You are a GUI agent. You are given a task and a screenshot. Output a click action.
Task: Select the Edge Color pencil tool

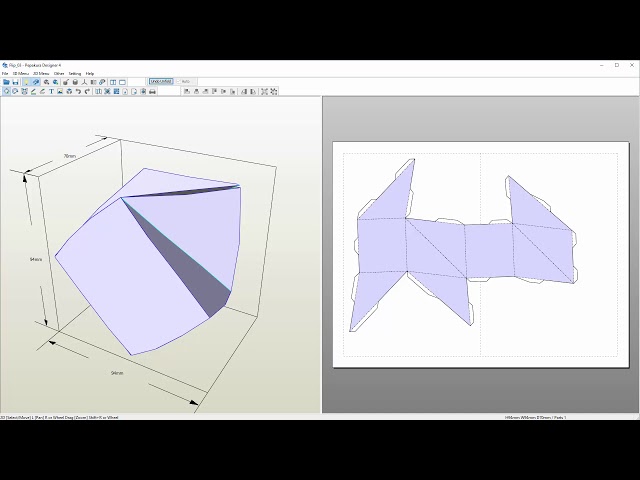pos(42,91)
